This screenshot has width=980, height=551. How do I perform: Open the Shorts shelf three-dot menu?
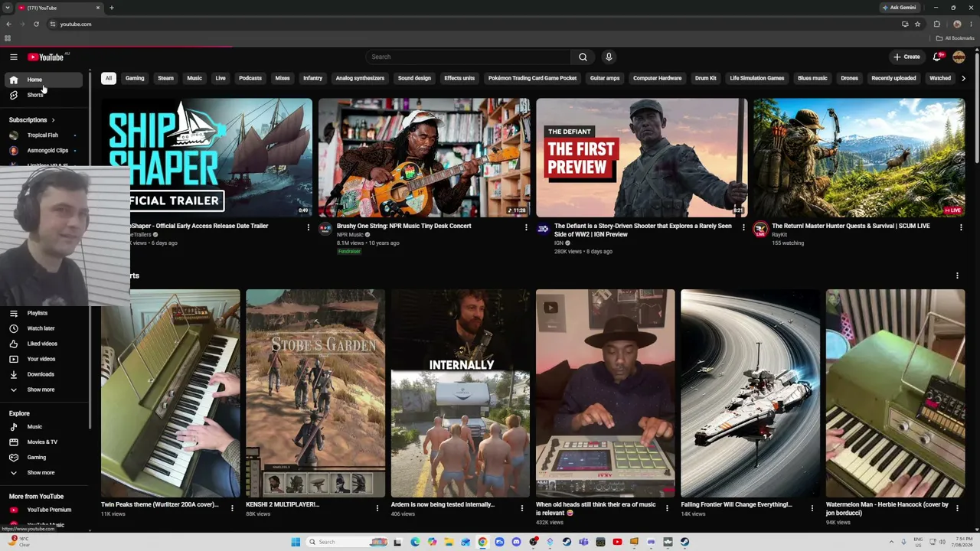pyautogui.click(x=957, y=275)
